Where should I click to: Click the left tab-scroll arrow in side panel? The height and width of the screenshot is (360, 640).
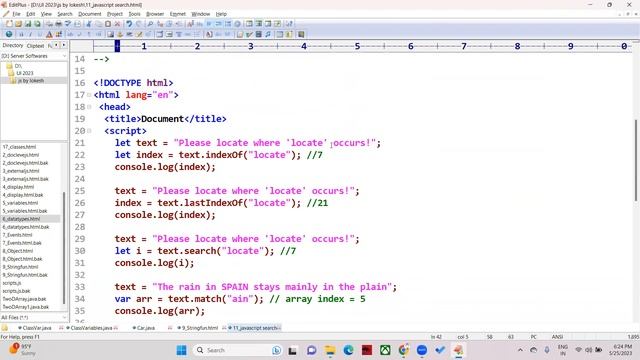(57, 45)
